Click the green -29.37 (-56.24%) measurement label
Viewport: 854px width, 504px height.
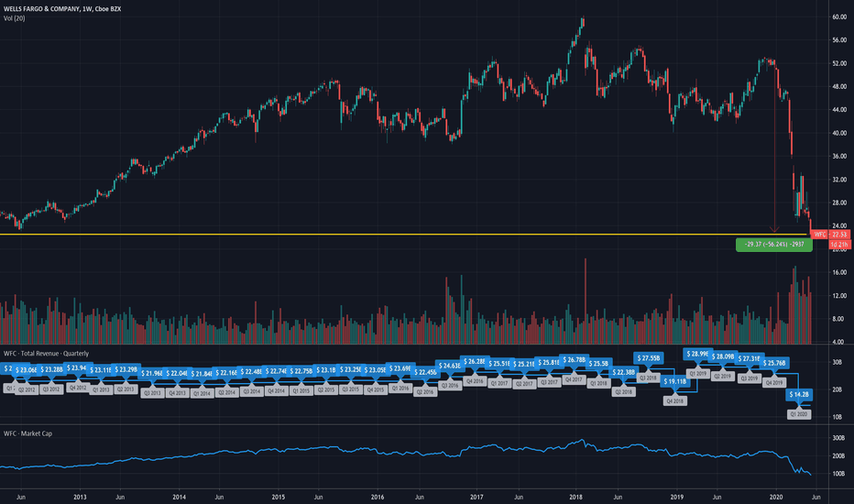coord(774,245)
